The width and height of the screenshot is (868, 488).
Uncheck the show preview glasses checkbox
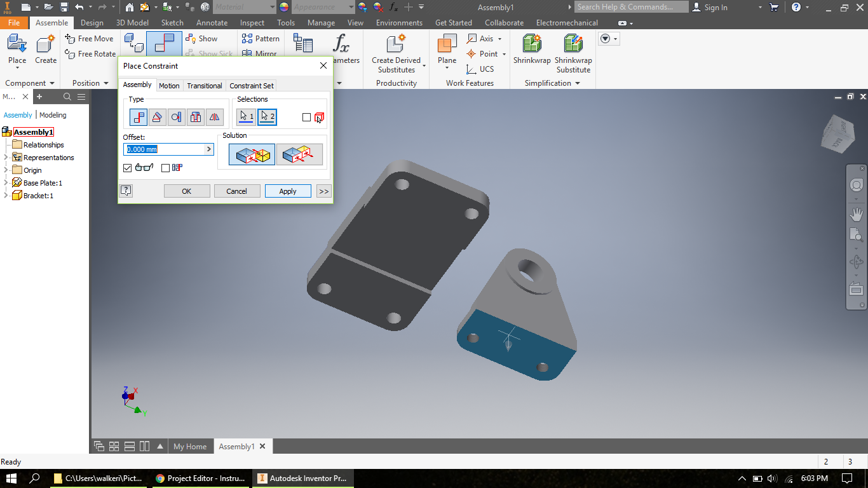[127, 167]
